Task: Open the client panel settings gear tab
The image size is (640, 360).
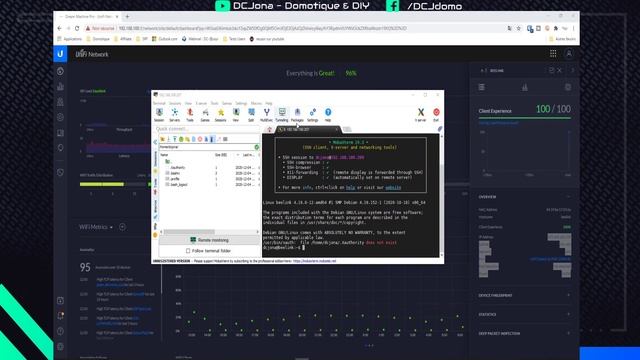Action: pos(568,87)
